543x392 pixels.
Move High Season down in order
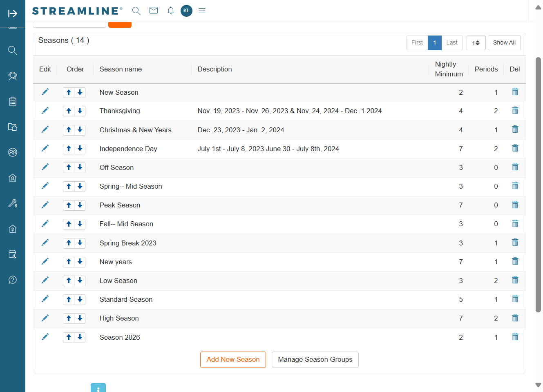click(80, 318)
